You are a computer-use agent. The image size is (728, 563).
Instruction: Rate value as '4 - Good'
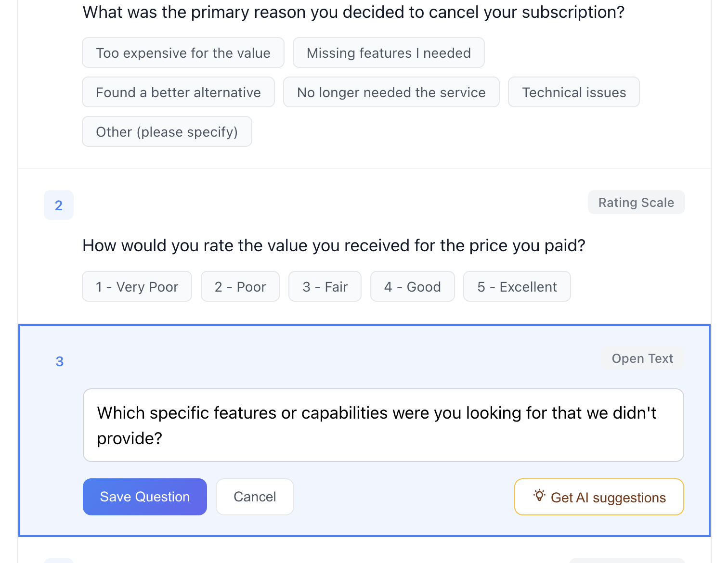coord(412,287)
